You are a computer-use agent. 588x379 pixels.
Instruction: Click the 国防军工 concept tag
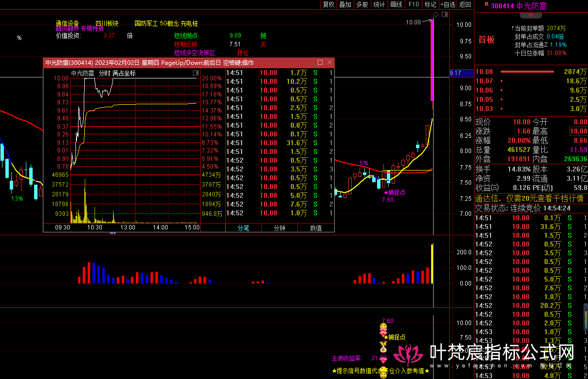[x=146, y=23]
